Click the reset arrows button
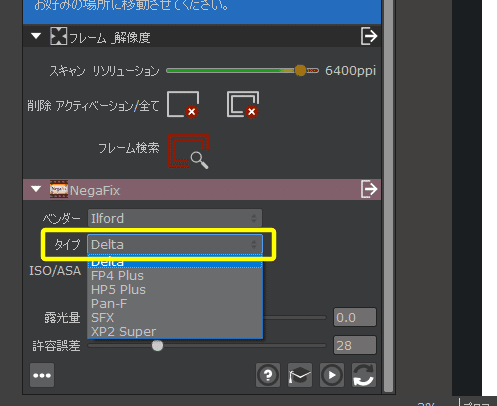497x406 pixels. (364, 375)
